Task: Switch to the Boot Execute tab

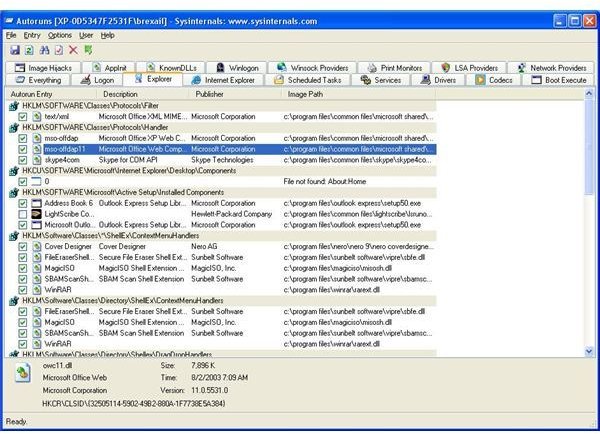Action: 558,80
